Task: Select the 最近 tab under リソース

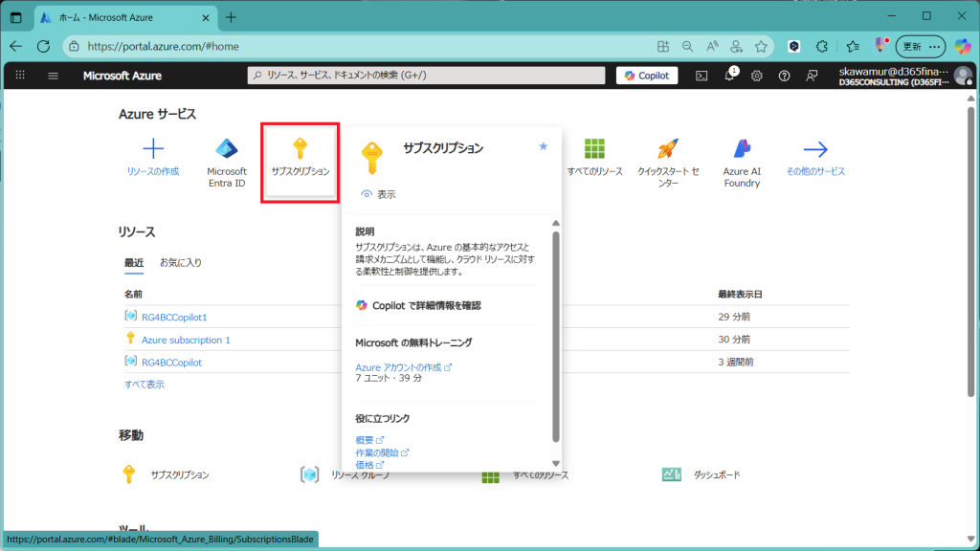Action: pyautogui.click(x=133, y=262)
